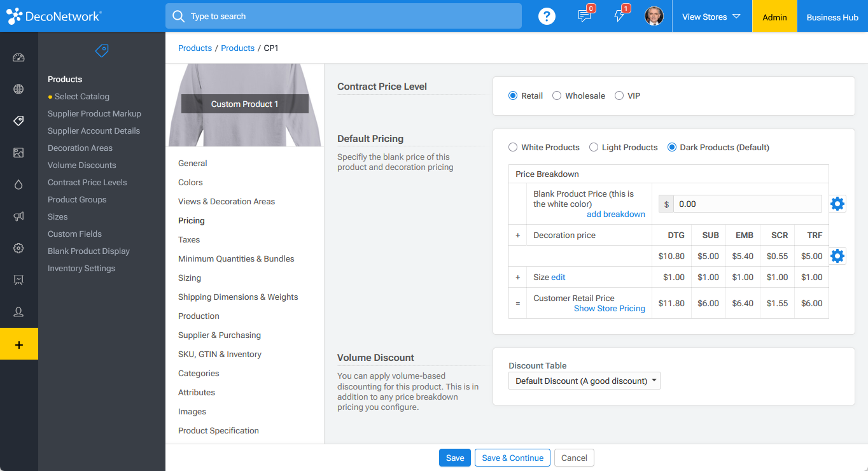Click the Save & Continue button
The height and width of the screenshot is (471, 868).
(x=512, y=458)
